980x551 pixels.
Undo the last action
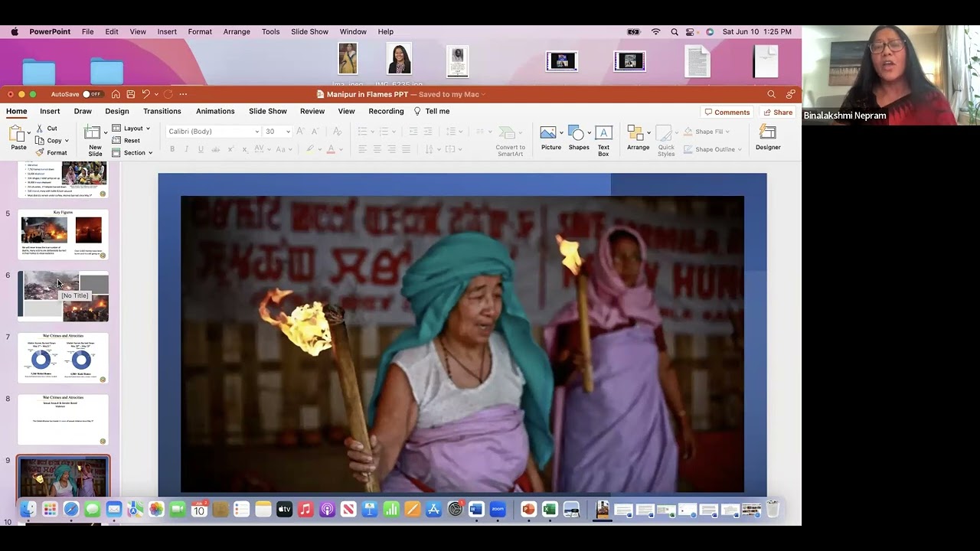pyautogui.click(x=145, y=94)
